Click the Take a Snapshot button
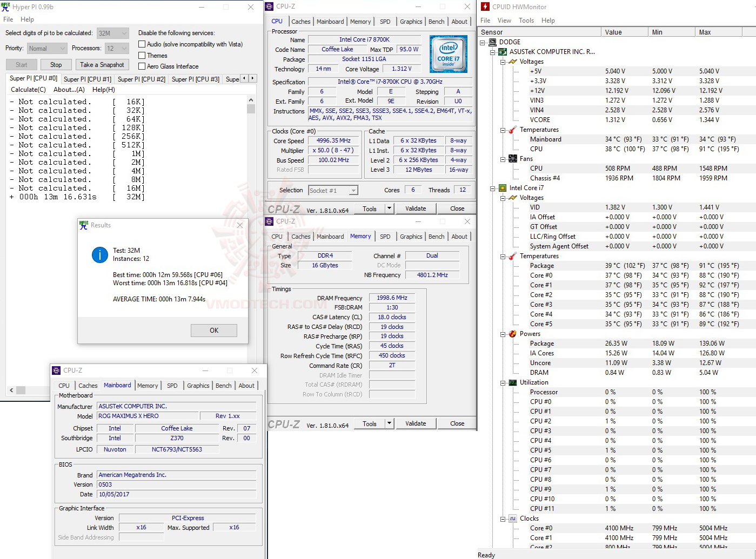 pos(102,65)
